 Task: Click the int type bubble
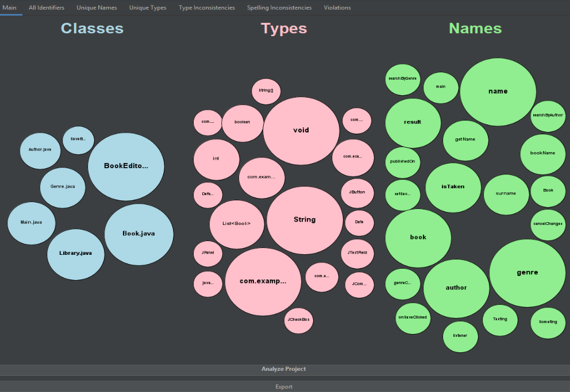[x=216, y=160]
